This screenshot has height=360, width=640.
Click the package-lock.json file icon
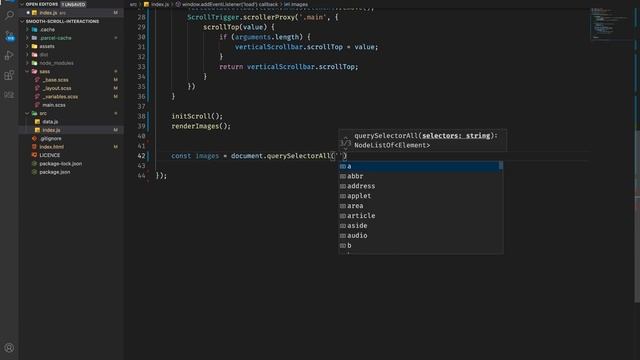[x=35, y=164]
